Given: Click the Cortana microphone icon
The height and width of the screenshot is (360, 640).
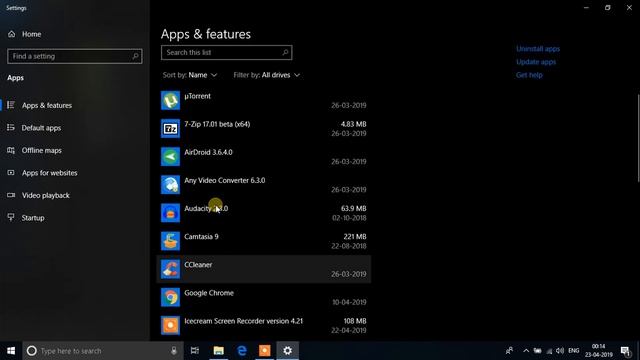Looking at the screenshot, I should pos(174,351).
